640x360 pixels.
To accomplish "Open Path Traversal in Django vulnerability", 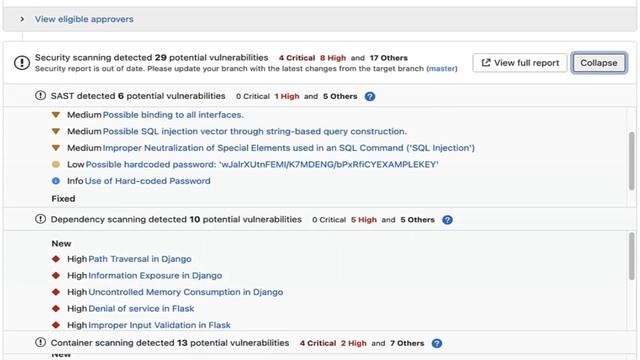I will point(140,259).
